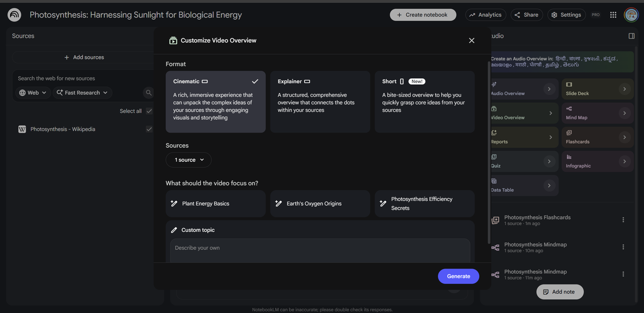The width and height of the screenshot is (644, 313).
Task: Expand the Mind Map customize arrow
Action: click(x=624, y=113)
